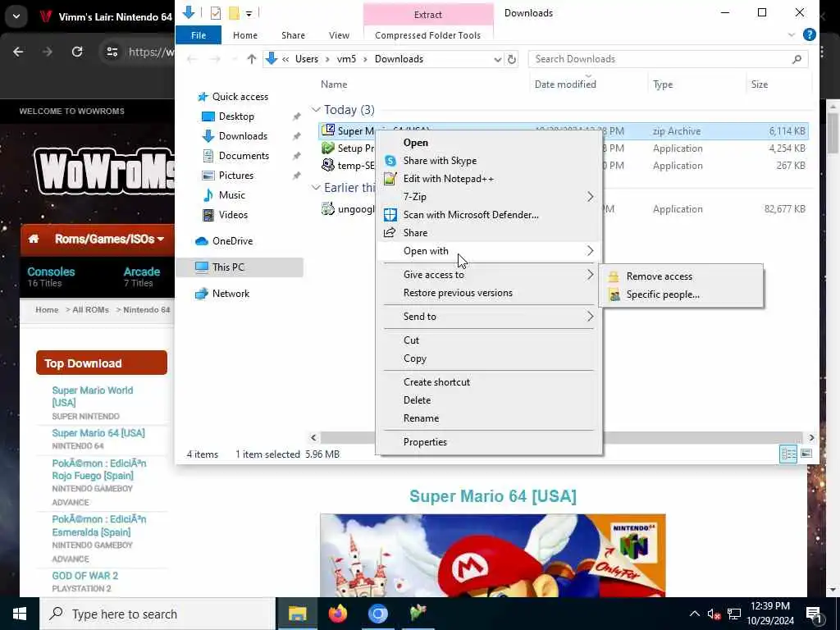Select the Documents folder in sidebar

244,156
